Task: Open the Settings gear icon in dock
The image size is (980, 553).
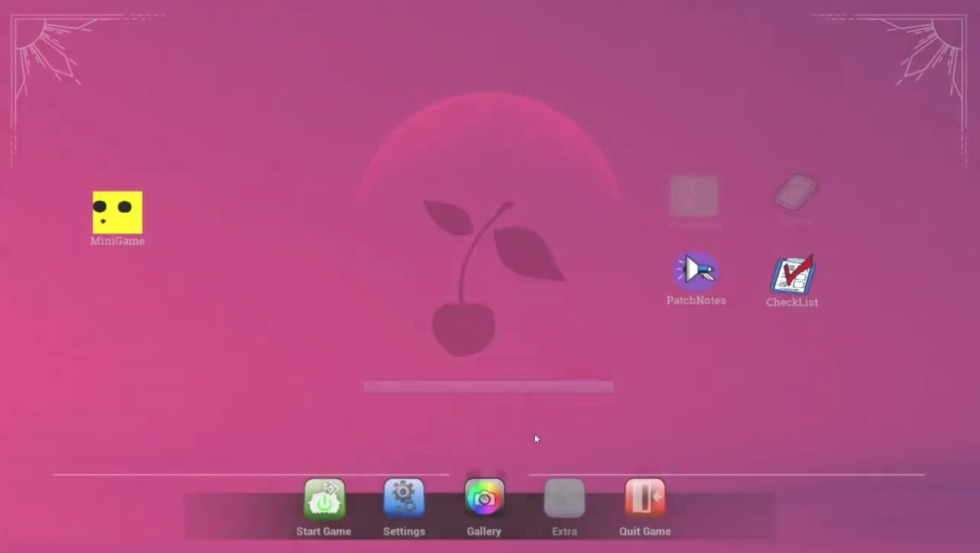Action: pos(404,498)
